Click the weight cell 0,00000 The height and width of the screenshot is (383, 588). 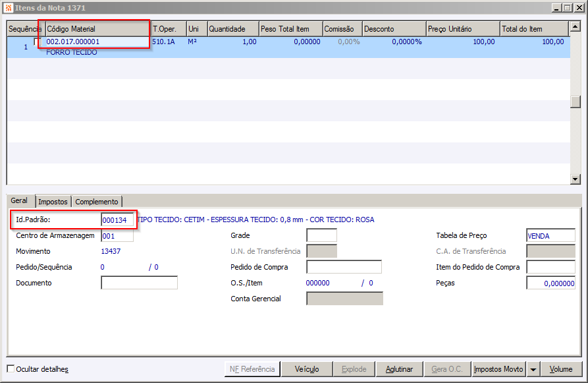pyautogui.click(x=307, y=42)
